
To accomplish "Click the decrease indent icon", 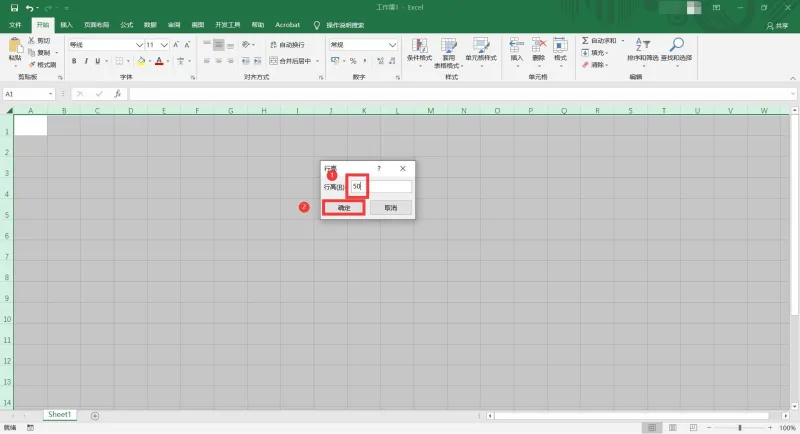I will [x=245, y=61].
